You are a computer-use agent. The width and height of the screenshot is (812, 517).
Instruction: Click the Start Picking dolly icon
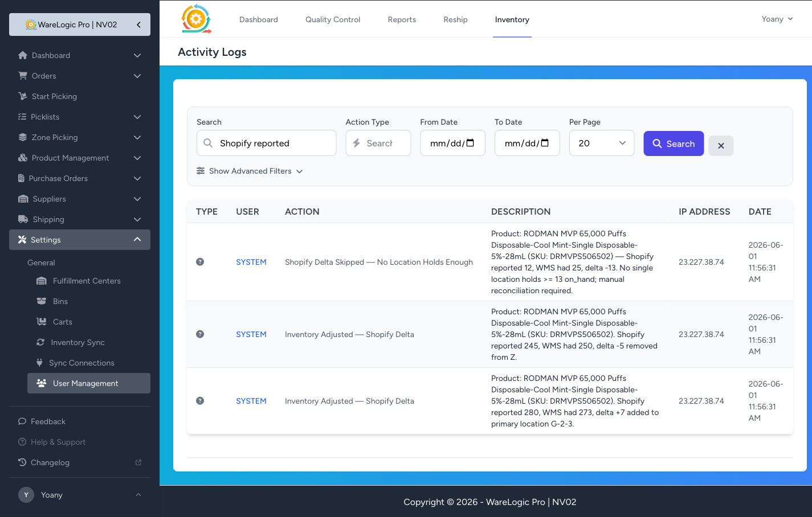point(23,96)
